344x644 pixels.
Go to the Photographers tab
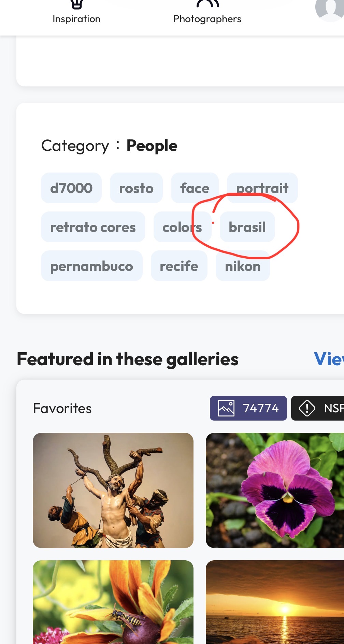[207, 19]
